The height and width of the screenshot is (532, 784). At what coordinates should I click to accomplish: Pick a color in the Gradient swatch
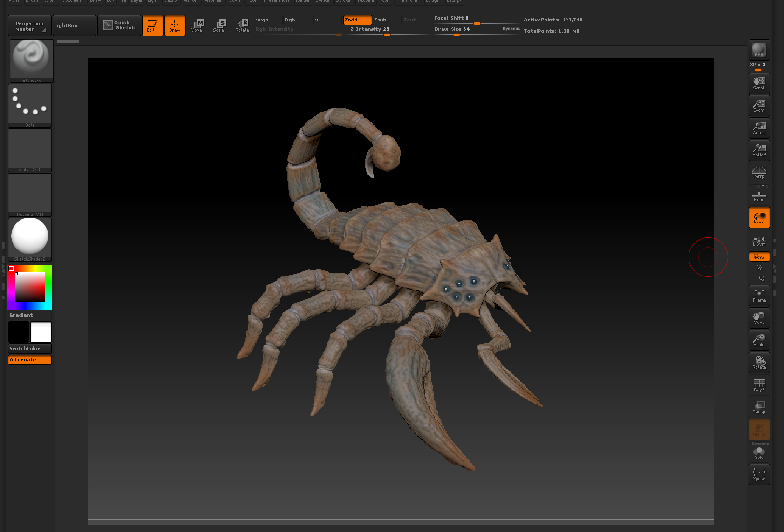point(30,287)
